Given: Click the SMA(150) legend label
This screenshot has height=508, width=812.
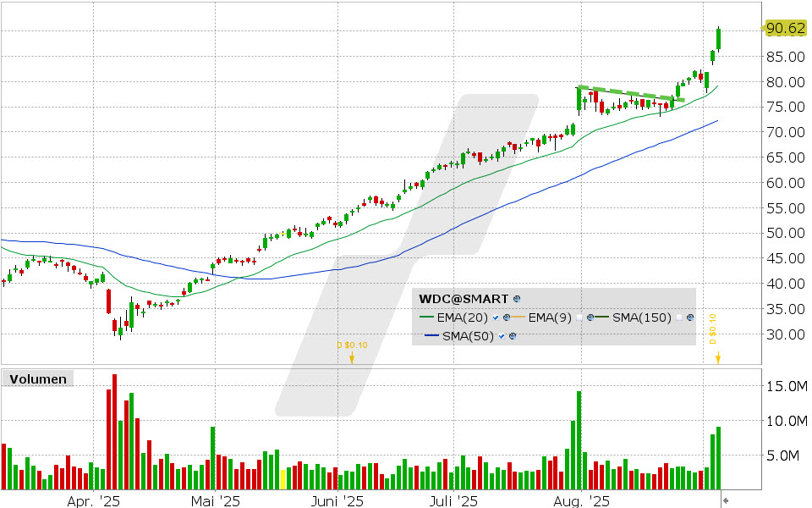Looking at the screenshot, I should point(642,317).
